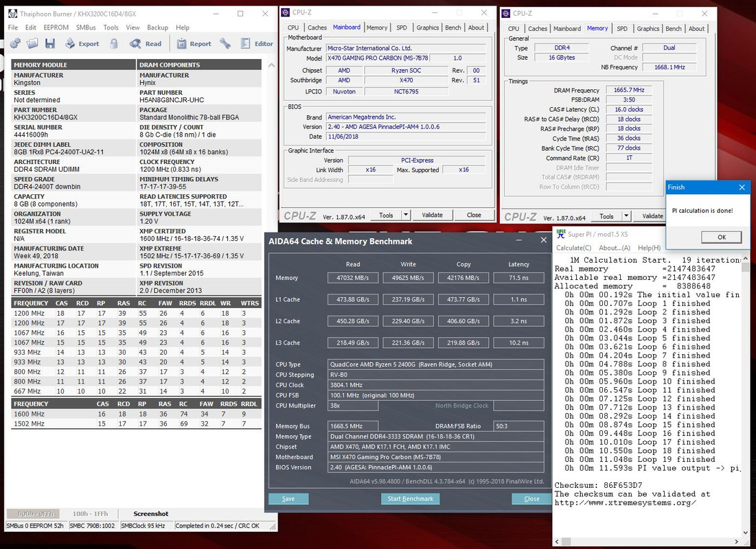Open the File menu in Thaiphoon Burner
This screenshot has height=549, width=756.
[13, 27]
